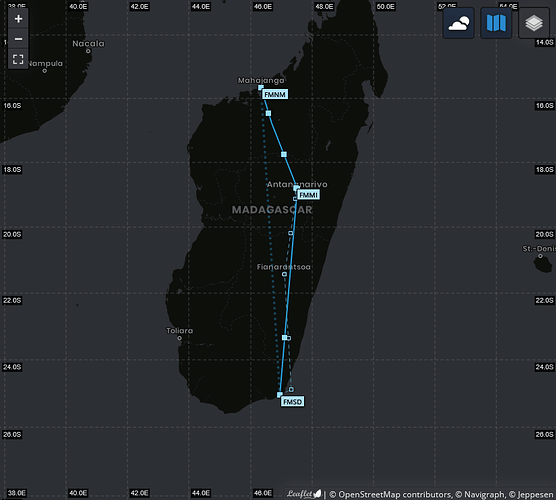556x500 pixels.
Task: Open the Leaflet attribution link
Action: (304, 494)
